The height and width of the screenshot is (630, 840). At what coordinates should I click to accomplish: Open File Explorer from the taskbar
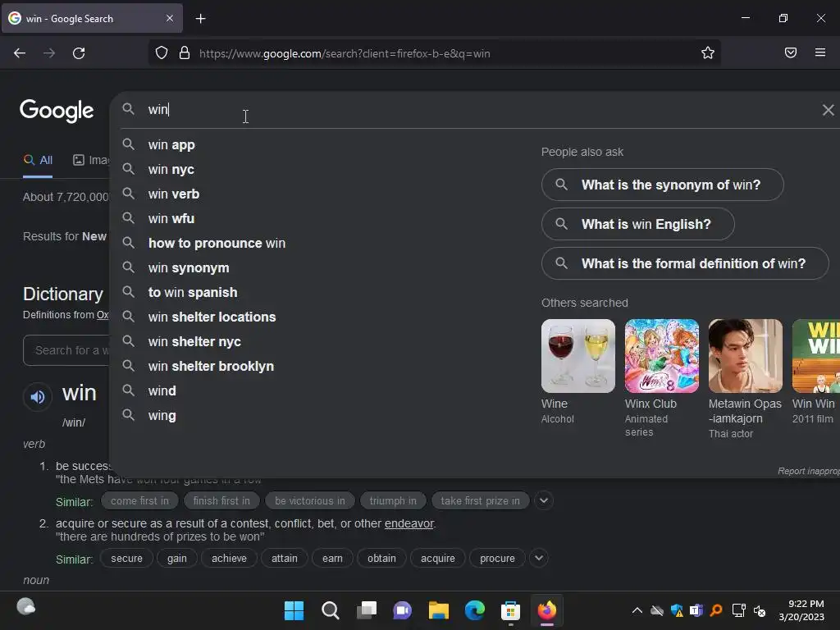tap(439, 610)
